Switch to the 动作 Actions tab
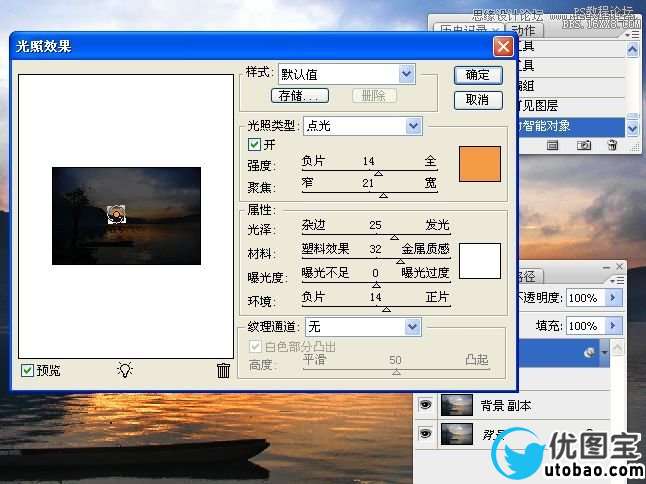The width and height of the screenshot is (646, 484). click(x=524, y=31)
